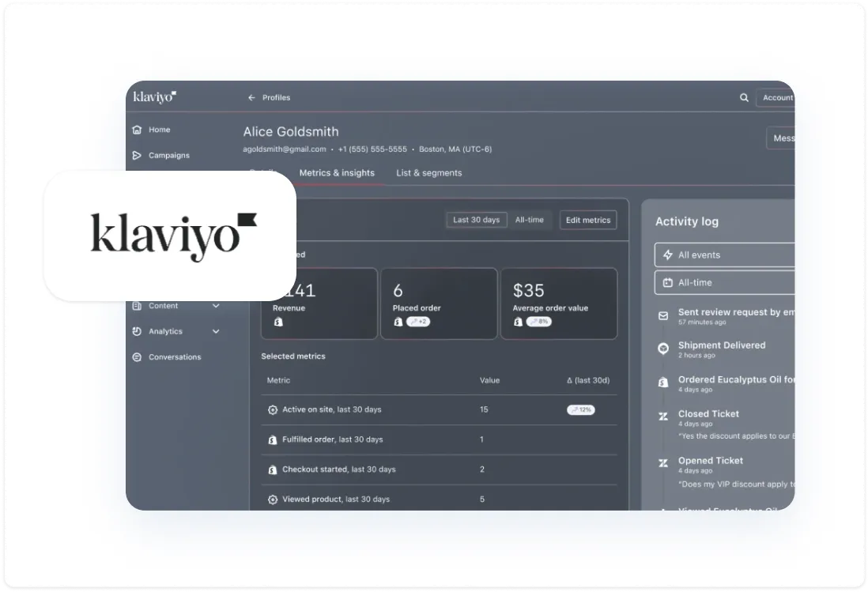Image resolution: width=868 pixels, height=592 pixels.
Task: Click the calendar icon in All-time filter
Action: coord(668,283)
